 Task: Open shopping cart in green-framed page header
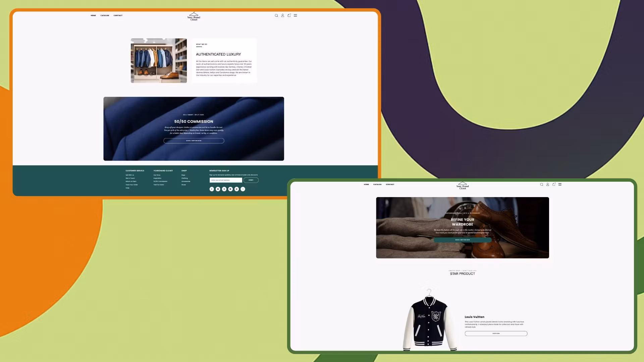[554, 184]
